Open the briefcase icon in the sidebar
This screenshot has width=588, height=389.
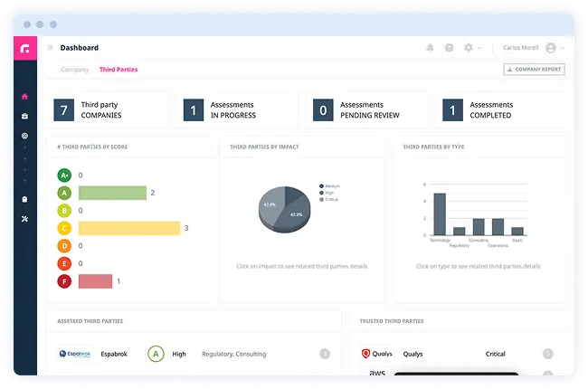pyautogui.click(x=24, y=117)
